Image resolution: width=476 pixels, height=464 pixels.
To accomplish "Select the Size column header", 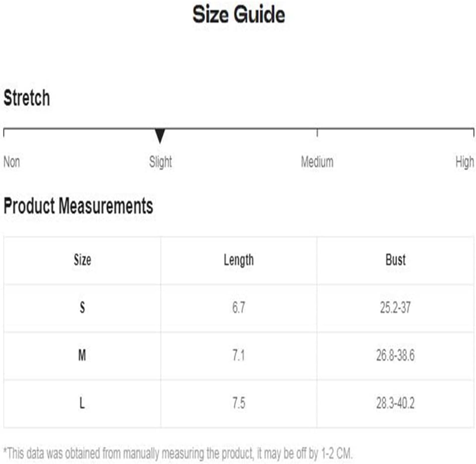I will (82, 260).
